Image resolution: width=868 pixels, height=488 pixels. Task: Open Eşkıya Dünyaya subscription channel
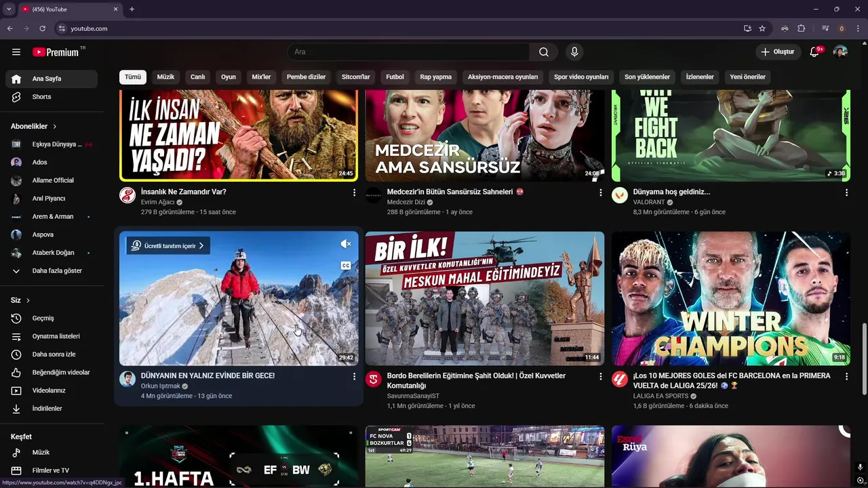point(52,144)
